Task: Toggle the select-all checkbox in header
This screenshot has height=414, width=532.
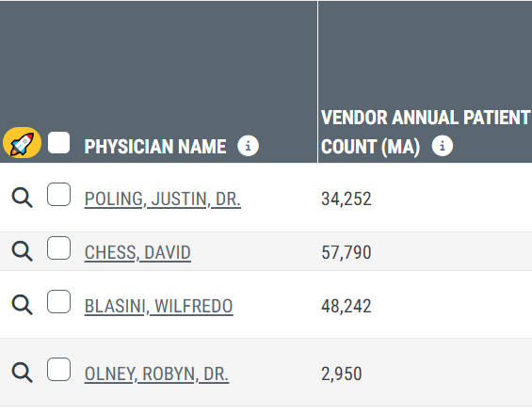Action: click(x=59, y=143)
